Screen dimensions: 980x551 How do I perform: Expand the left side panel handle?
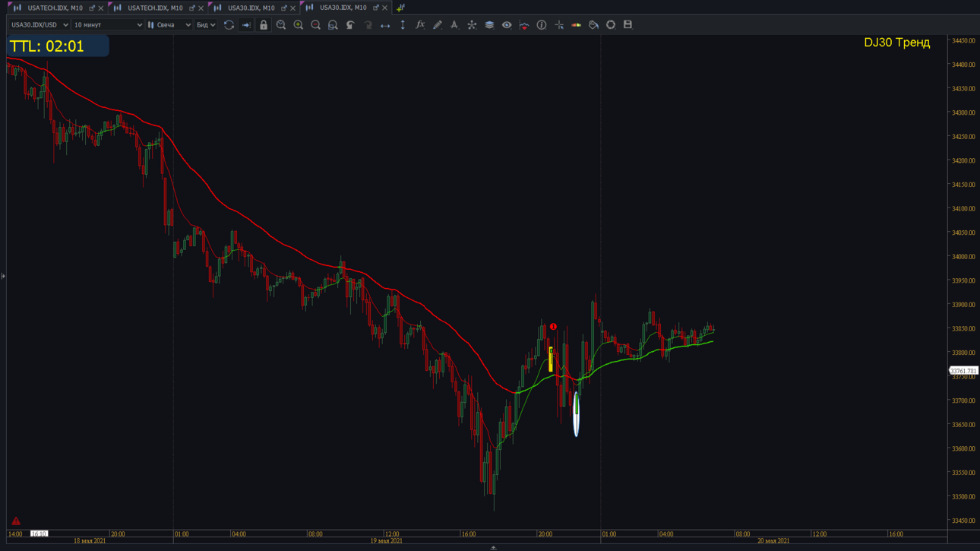[3, 276]
